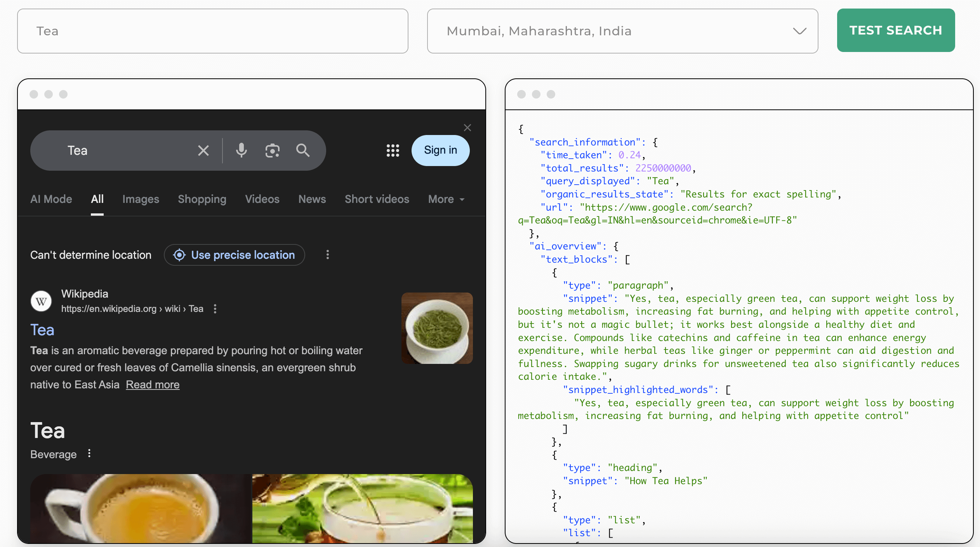Screen dimensions: 980x547
Task: Switch to the Shopping tab
Action: pyautogui.click(x=202, y=199)
